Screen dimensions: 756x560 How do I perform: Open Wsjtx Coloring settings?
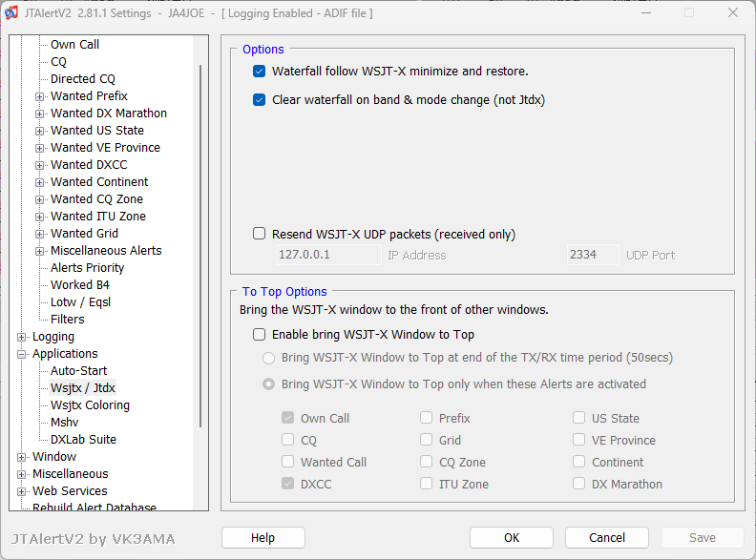click(90, 405)
